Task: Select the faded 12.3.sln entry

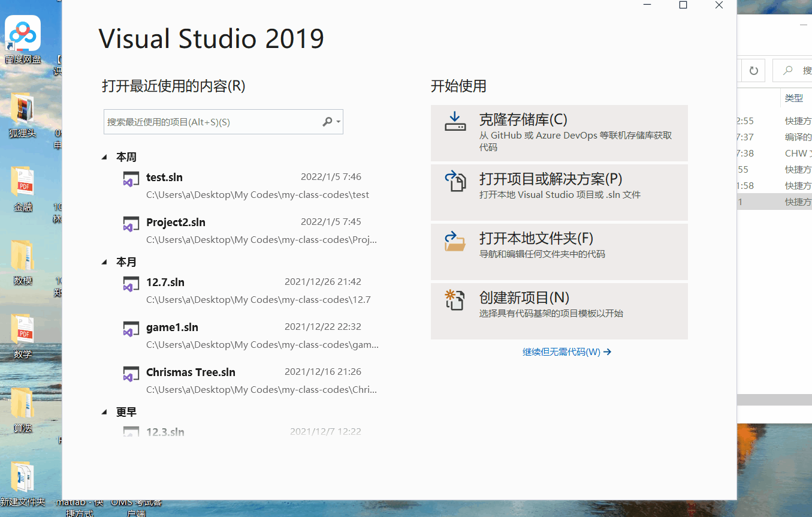Action: pyautogui.click(x=165, y=432)
